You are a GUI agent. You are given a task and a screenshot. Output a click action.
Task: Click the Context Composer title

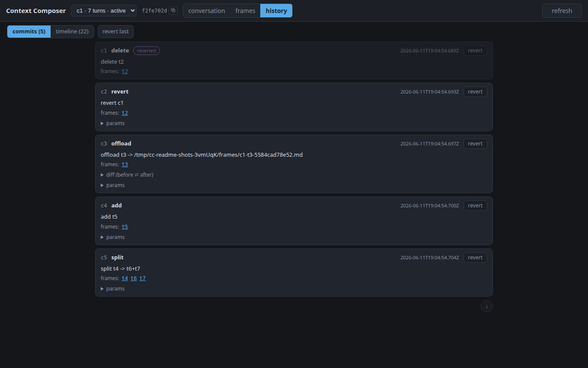36,11
